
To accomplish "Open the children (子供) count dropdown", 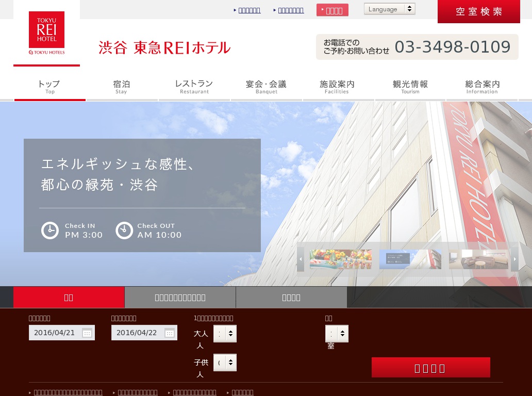I will 225,362.
